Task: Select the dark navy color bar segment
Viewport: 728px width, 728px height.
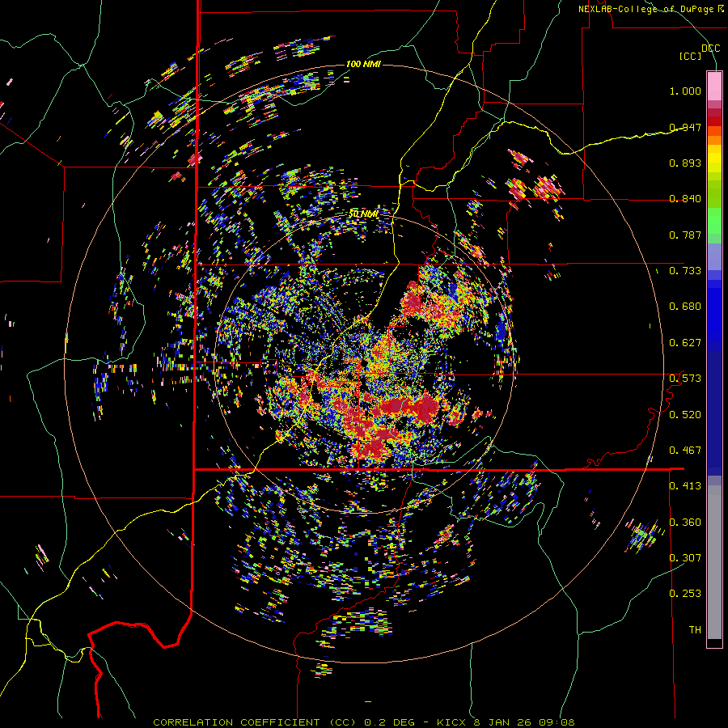Action: pos(714,413)
